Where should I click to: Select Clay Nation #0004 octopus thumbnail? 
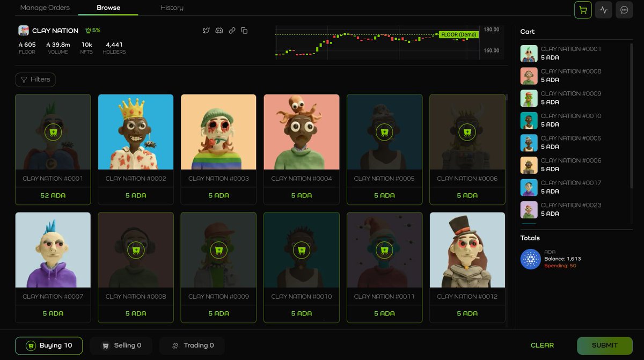click(302, 132)
